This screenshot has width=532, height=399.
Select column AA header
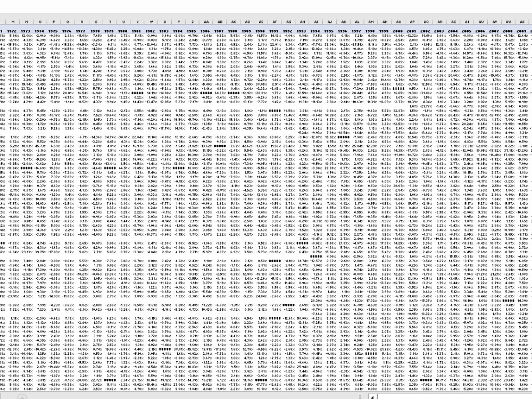206,22
